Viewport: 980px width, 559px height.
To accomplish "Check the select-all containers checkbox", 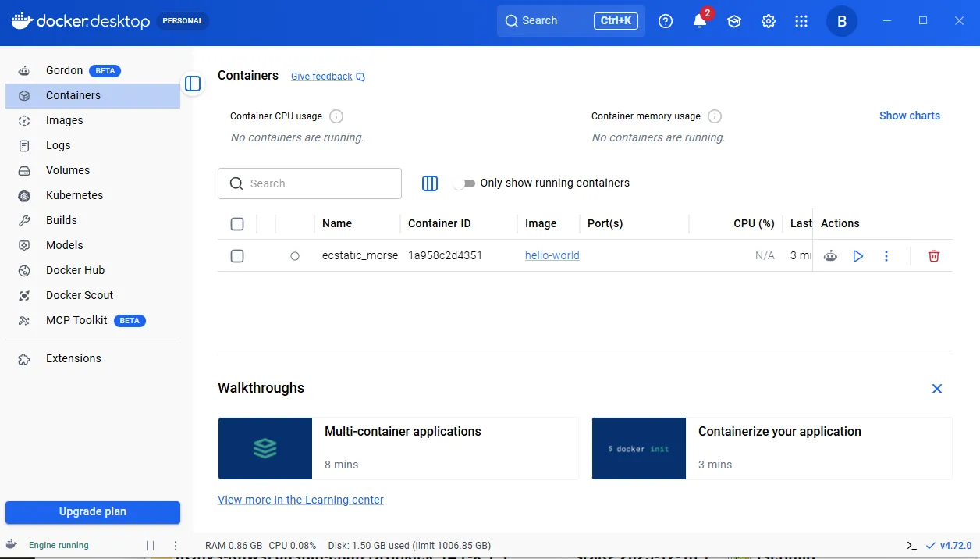I will pos(237,224).
